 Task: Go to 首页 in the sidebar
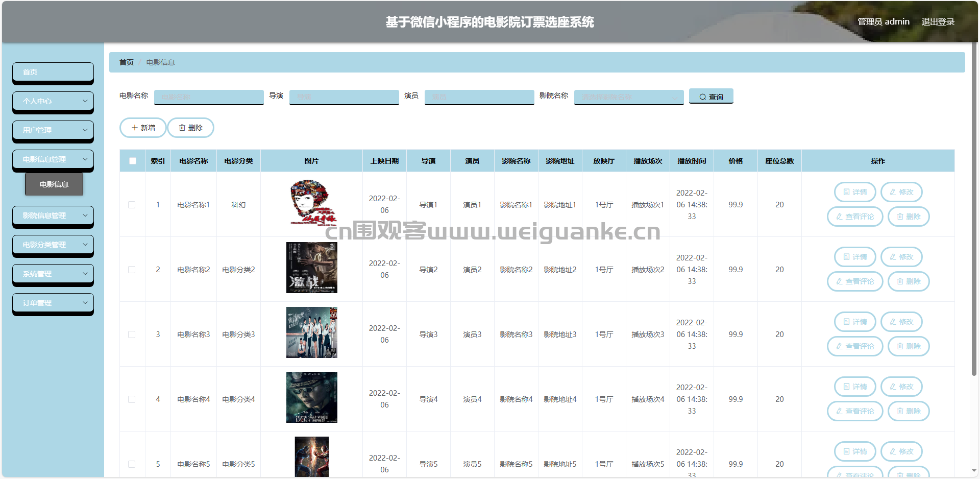coord(53,72)
